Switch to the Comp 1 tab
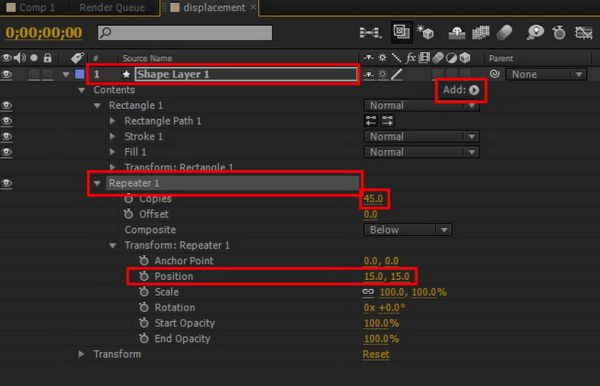The width and height of the screenshot is (600, 386). point(31,7)
